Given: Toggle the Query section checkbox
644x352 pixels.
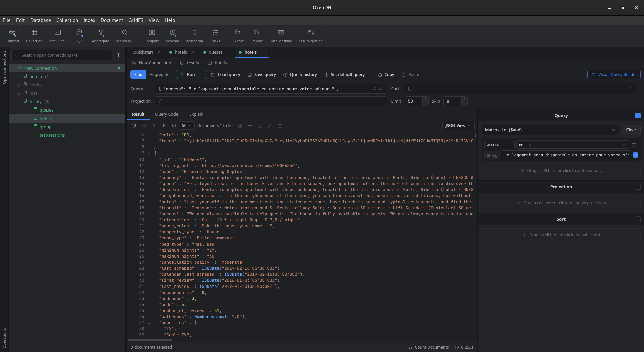Looking at the screenshot, I should pos(638,115).
